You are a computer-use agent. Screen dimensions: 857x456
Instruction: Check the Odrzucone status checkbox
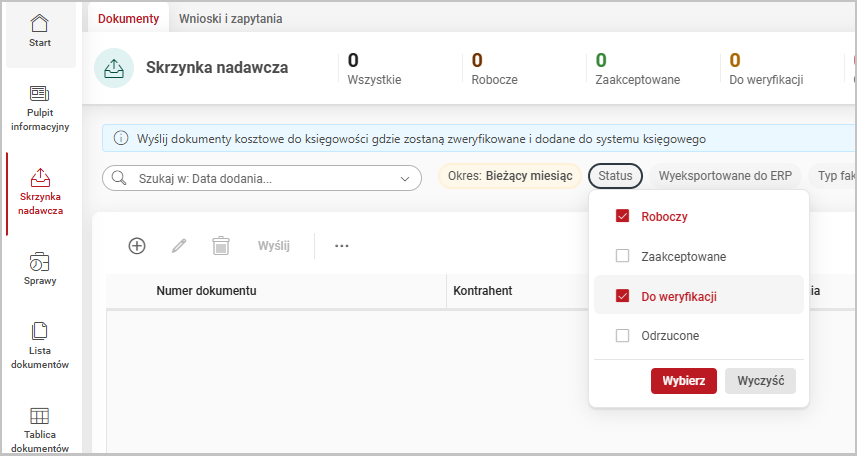point(622,336)
